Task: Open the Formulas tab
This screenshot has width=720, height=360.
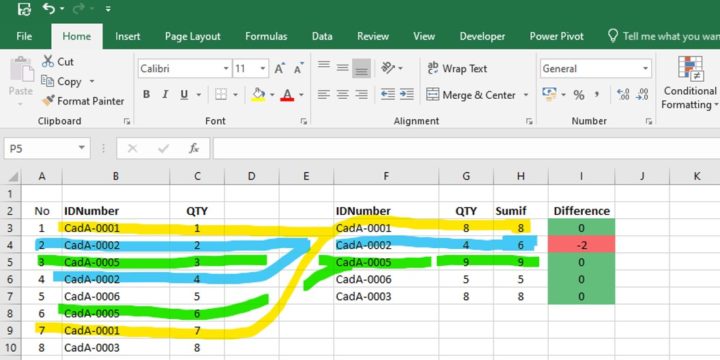Action: coord(266,36)
